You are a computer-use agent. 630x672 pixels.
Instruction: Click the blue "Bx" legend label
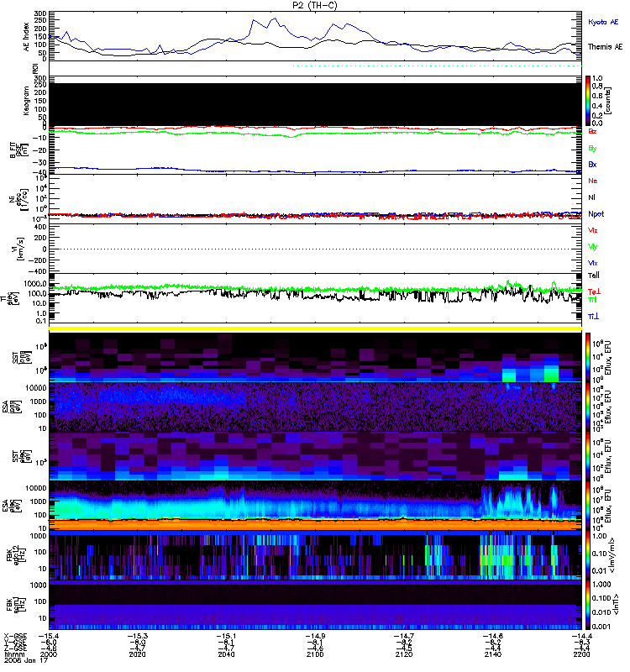coord(592,164)
